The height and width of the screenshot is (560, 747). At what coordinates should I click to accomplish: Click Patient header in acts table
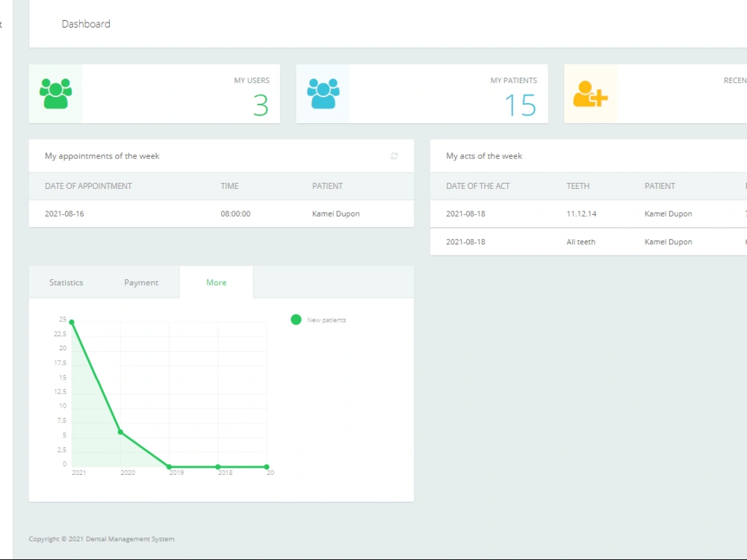[660, 186]
